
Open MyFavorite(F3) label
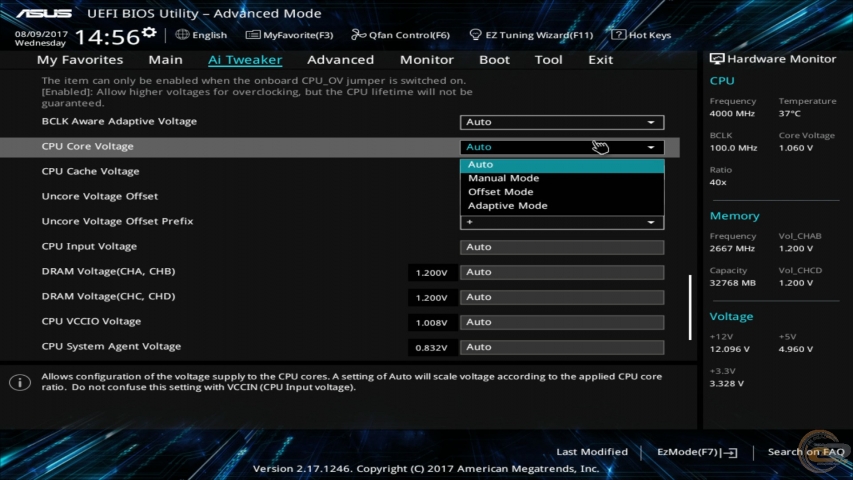[x=298, y=35]
